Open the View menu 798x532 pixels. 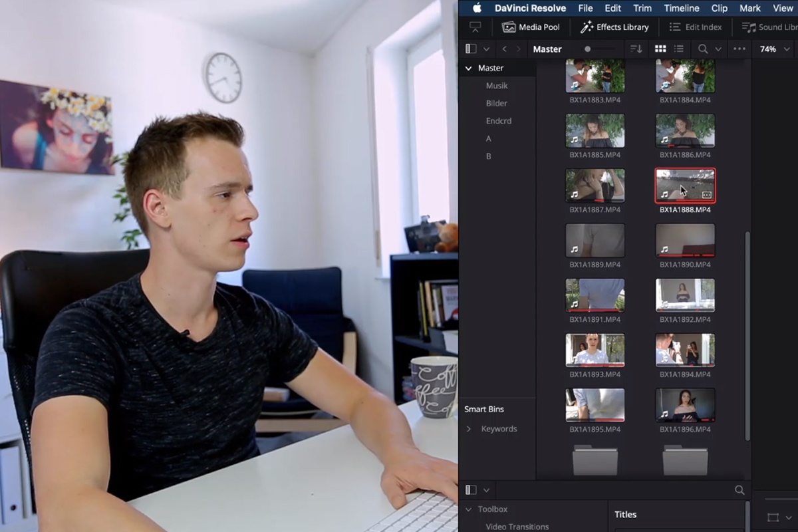click(x=783, y=8)
